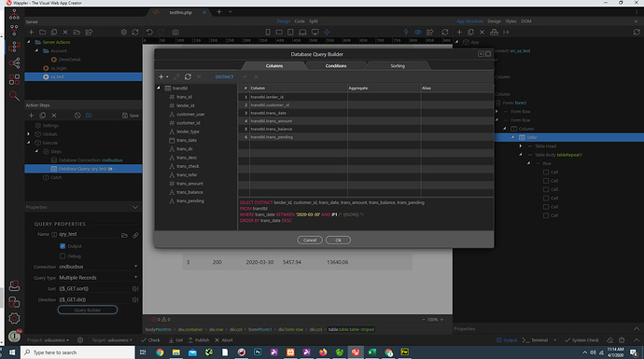Click Check in the status bar

[x=150, y=340]
